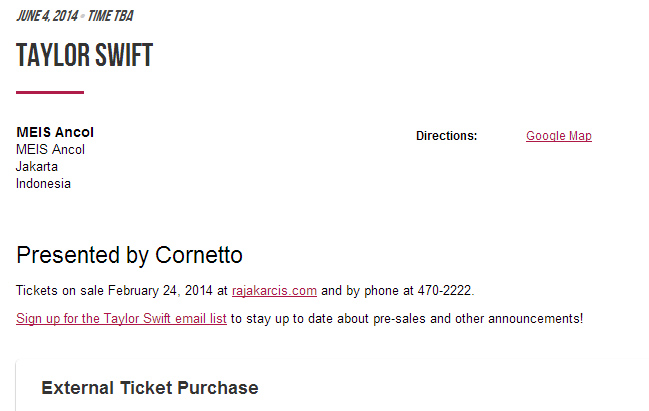Select the bold MEIS Ancol venue name
Viewport: 649px width, 411px height.
click(x=55, y=132)
